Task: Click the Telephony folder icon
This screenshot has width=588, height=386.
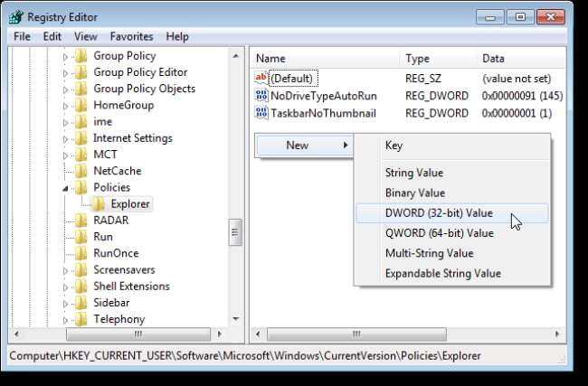Action: coord(81,320)
